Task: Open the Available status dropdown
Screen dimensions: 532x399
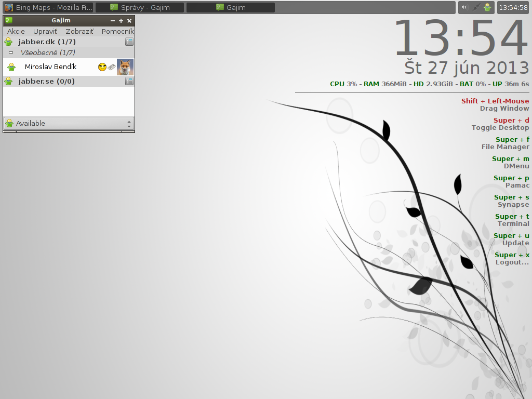Action: click(x=69, y=124)
